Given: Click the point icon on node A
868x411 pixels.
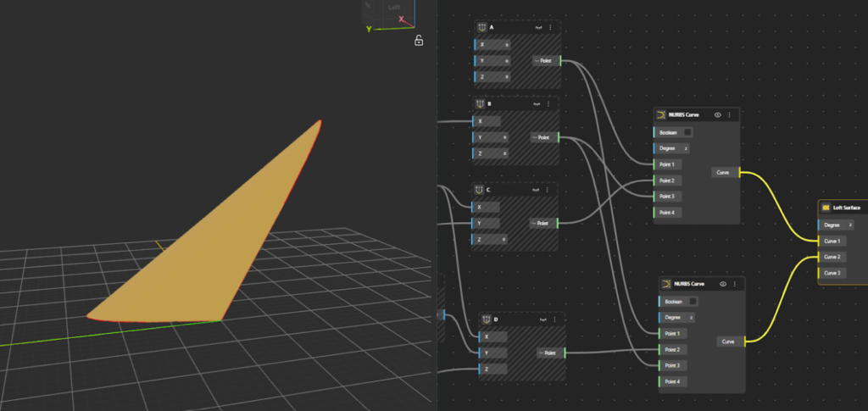Looking at the screenshot, I should click(x=482, y=28).
